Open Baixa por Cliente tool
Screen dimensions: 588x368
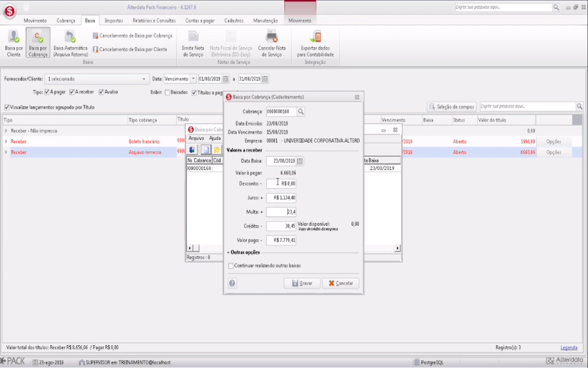pyautogui.click(x=14, y=43)
